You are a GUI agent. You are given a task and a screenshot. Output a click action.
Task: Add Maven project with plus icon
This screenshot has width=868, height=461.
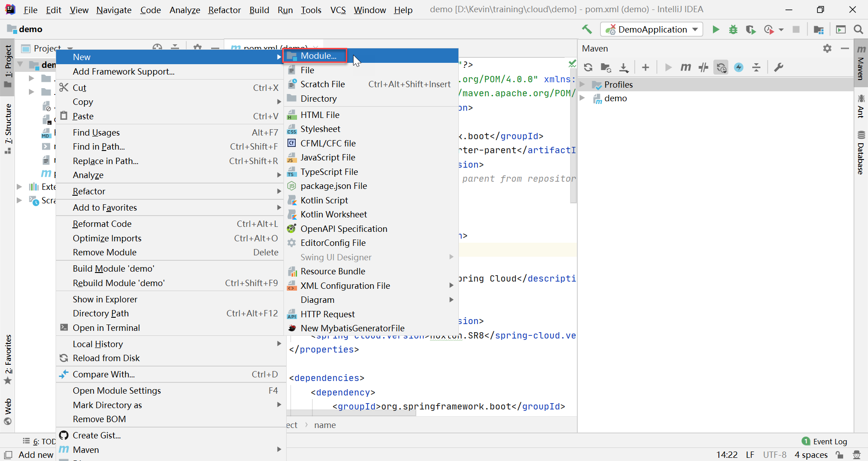point(646,67)
